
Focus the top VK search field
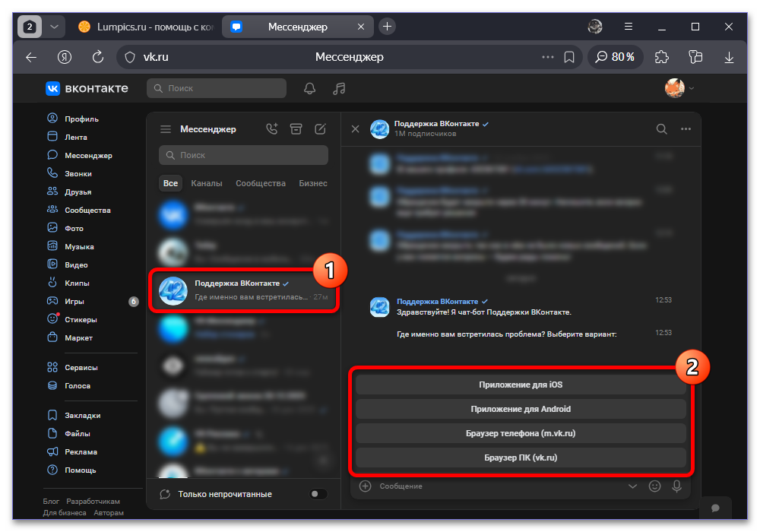[x=216, y=88]
